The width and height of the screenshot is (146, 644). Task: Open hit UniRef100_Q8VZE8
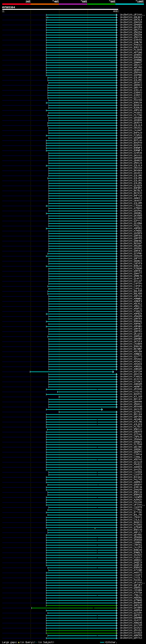tap(131, 27)
